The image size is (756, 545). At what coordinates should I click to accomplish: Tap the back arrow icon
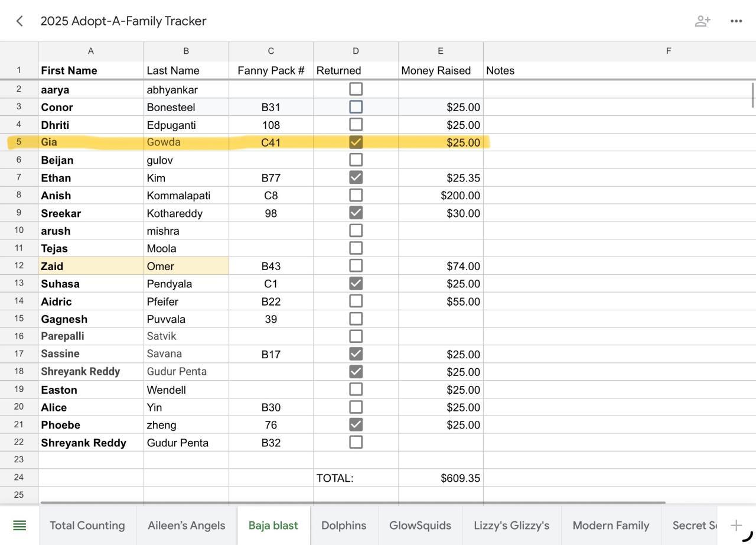coord(19,21)
